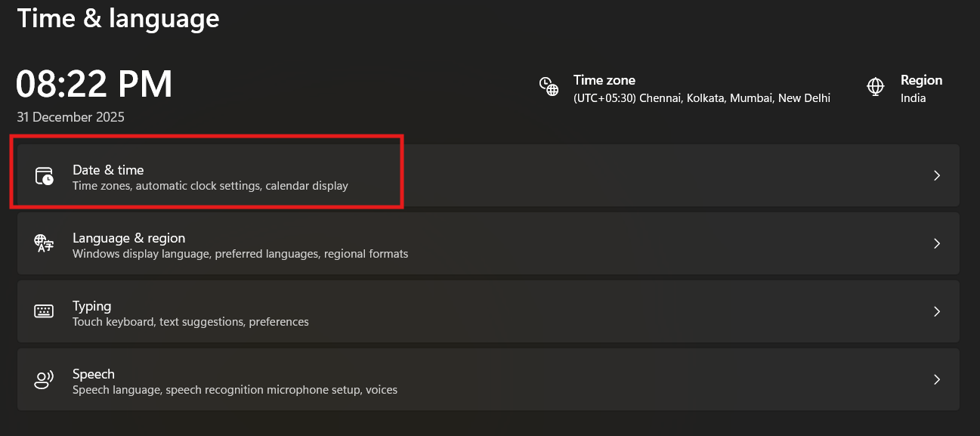Click the Speech voice icon
The width and height of the screenshot is (980, 436).
tap(45, 379)
